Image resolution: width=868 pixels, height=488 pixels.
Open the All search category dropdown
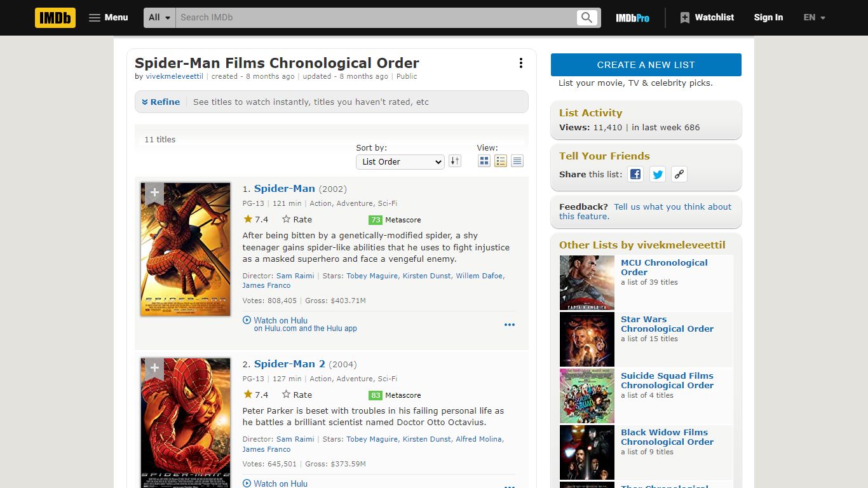(x=159, y=18)
